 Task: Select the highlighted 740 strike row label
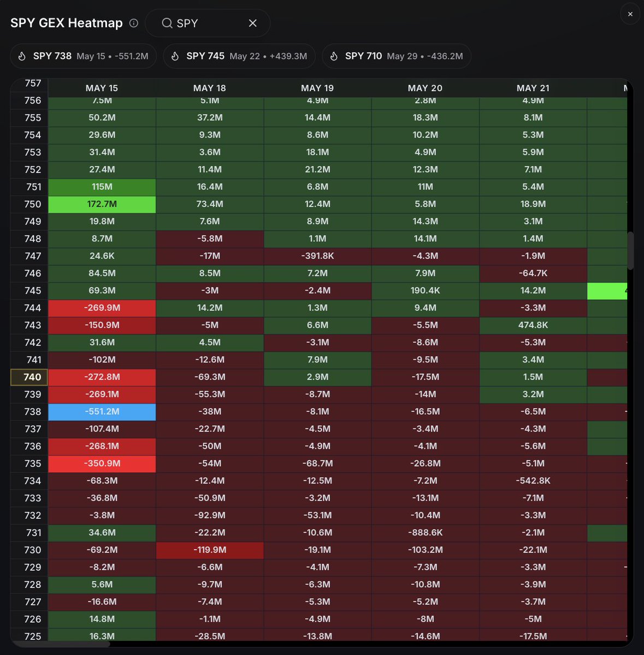point(29,377)
